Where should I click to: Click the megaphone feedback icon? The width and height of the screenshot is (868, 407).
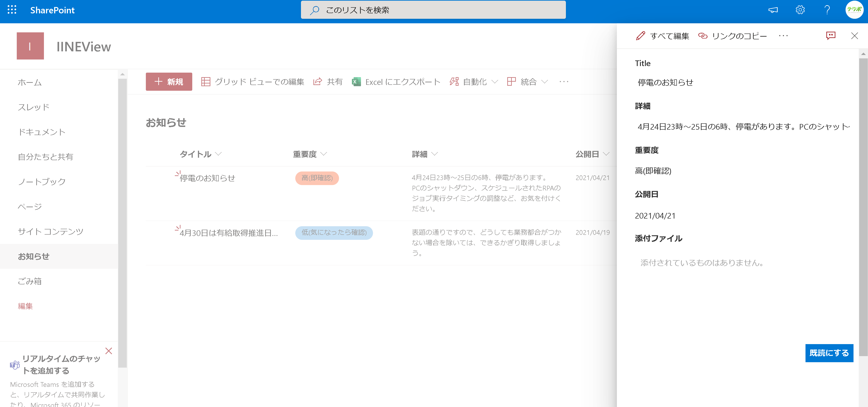[773, 10]
